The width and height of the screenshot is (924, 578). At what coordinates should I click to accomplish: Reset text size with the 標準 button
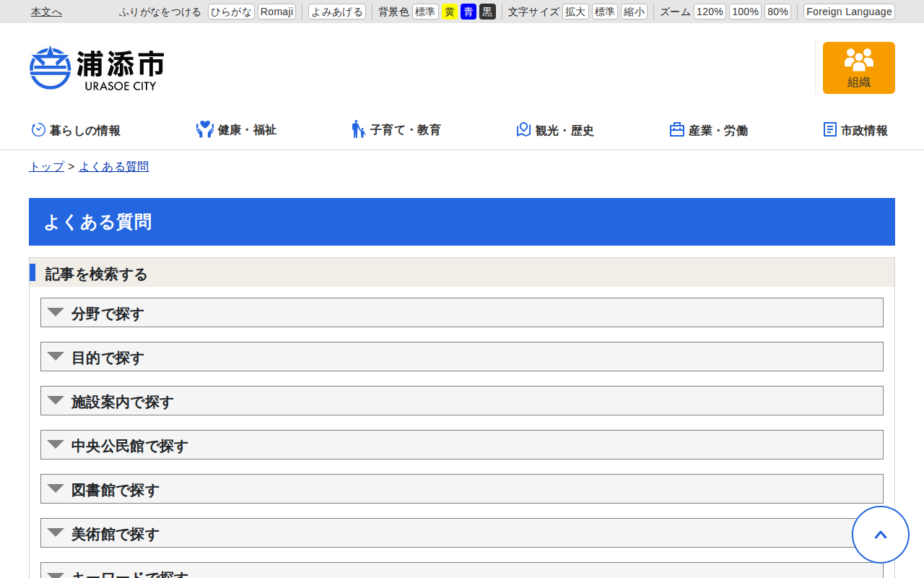[x=605, y=12]
